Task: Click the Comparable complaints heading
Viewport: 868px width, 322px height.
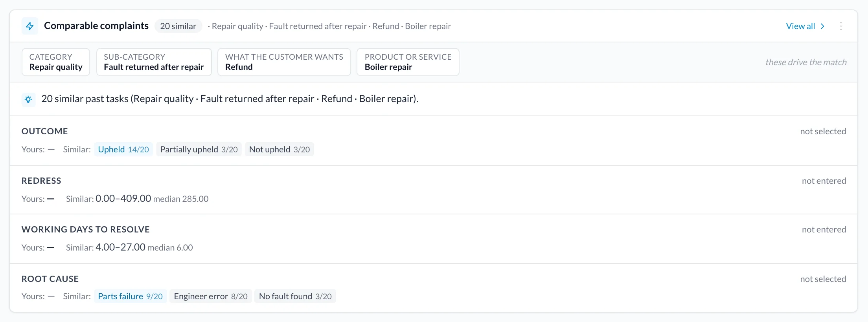Action: (96, 26)
